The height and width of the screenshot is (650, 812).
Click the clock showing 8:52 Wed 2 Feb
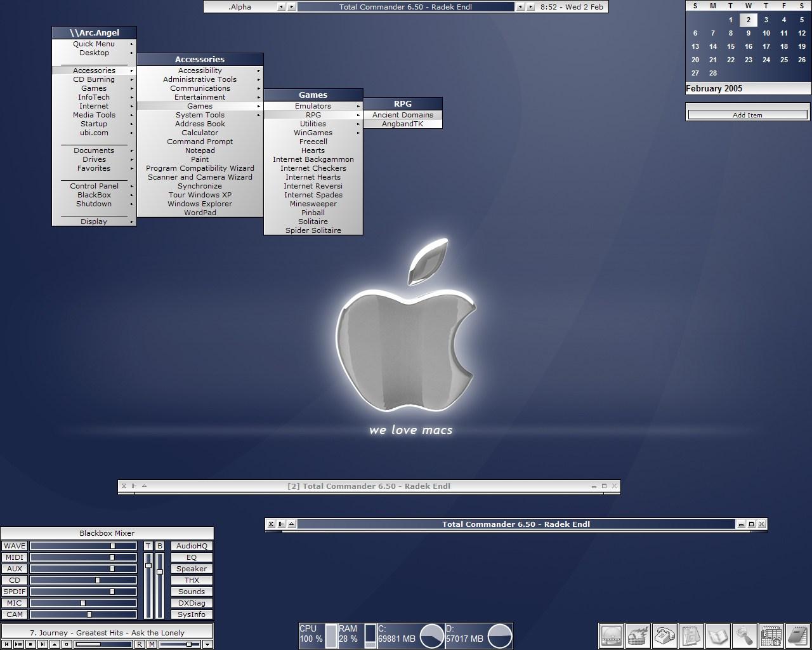[x=572, y=7]
